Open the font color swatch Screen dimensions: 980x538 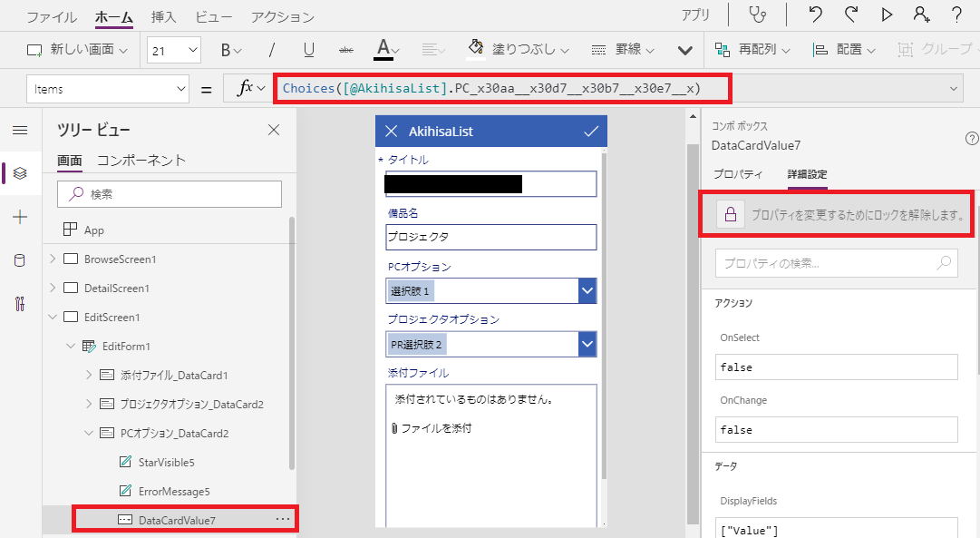pos(383,51)
